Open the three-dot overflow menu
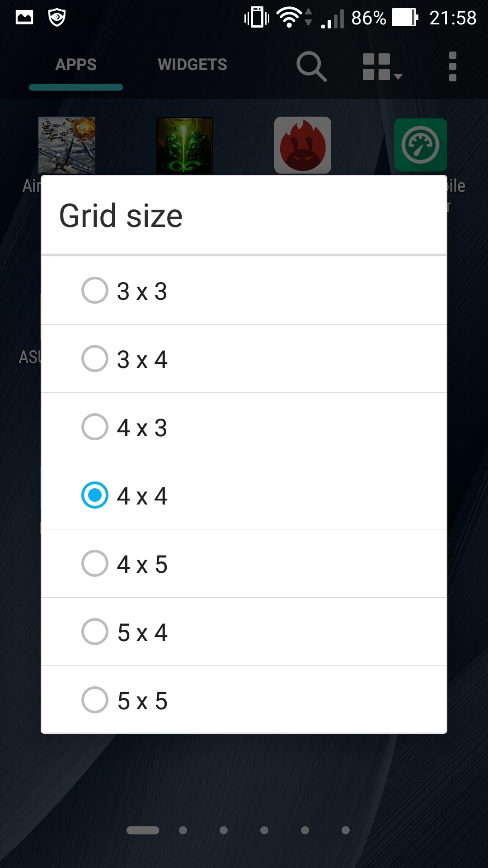 pyautogui.click(x=452, y=66)
